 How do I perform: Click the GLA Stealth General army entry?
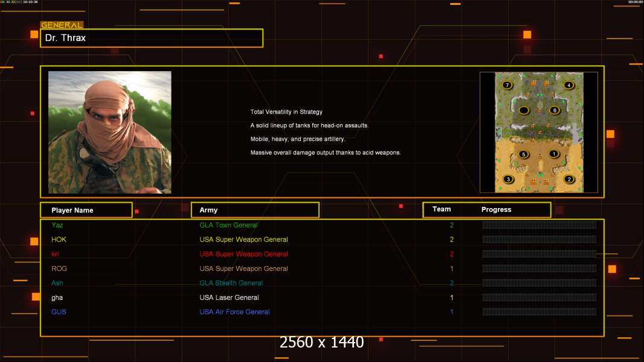coord(231,283)
